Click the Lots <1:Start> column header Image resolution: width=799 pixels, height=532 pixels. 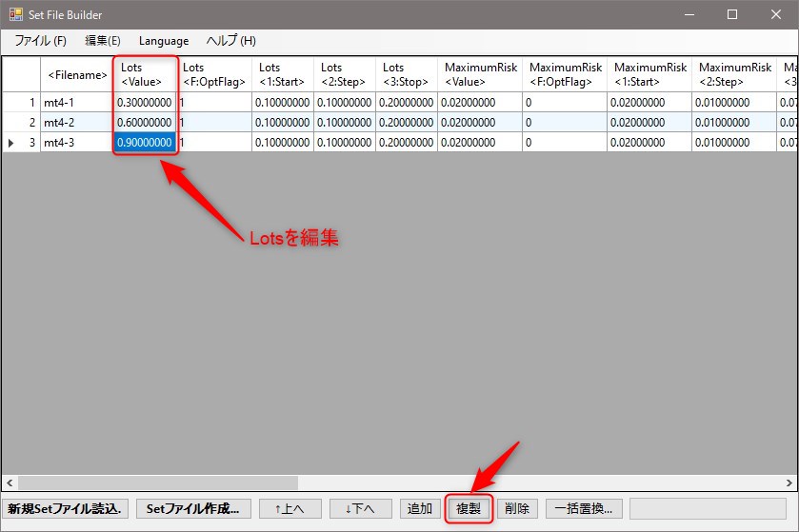(x=282, y=75)
